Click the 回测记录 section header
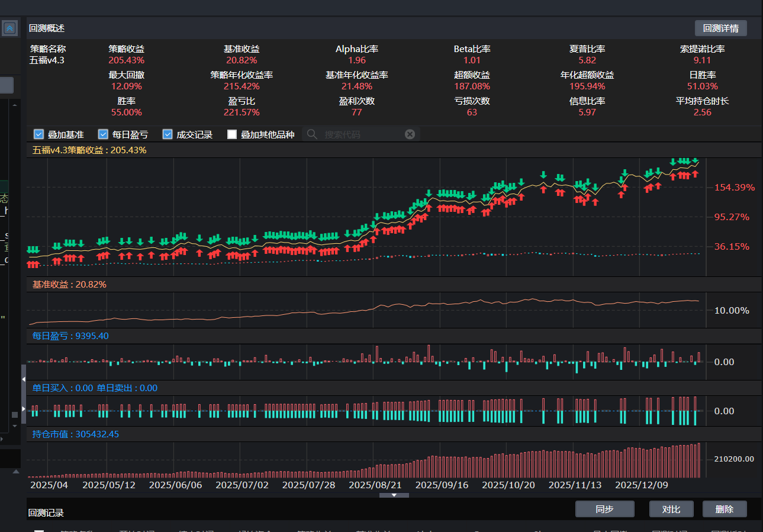Image resolution: width=763 pixels, height=532 pixels. [46, 512]
